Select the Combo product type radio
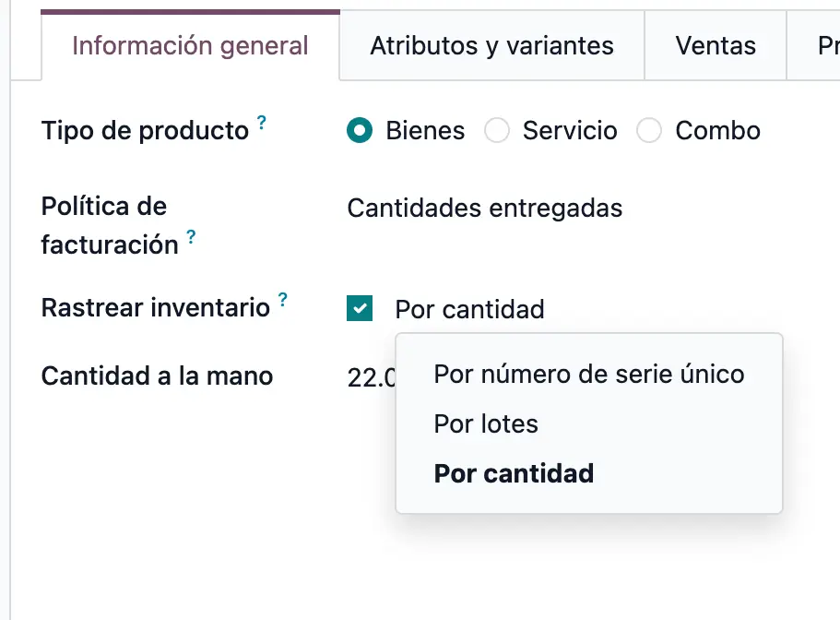Image resolution: width=840 pixels, height=620 pixels. [x=649, y=130]
